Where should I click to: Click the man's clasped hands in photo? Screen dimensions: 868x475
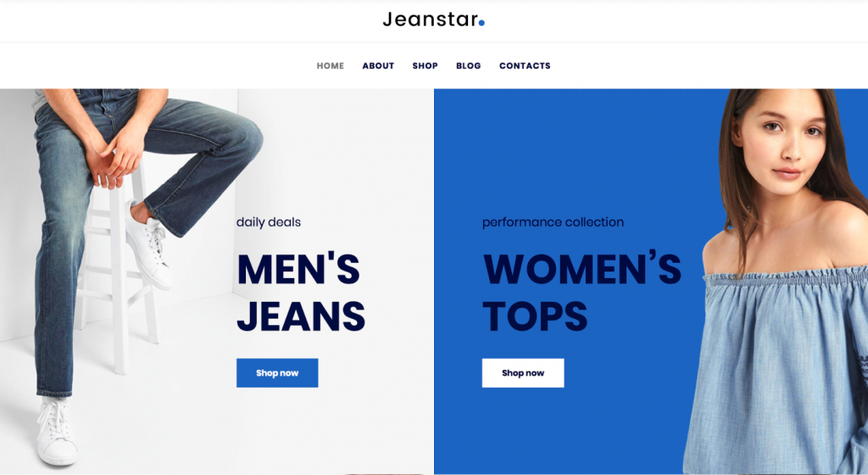click(113, 160)
